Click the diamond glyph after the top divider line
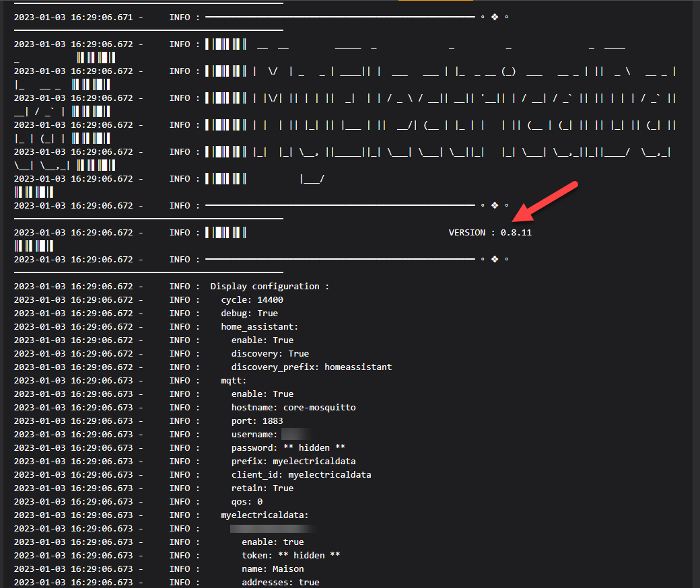The width and height of the screenshot is (700, 588). (495, 17)
